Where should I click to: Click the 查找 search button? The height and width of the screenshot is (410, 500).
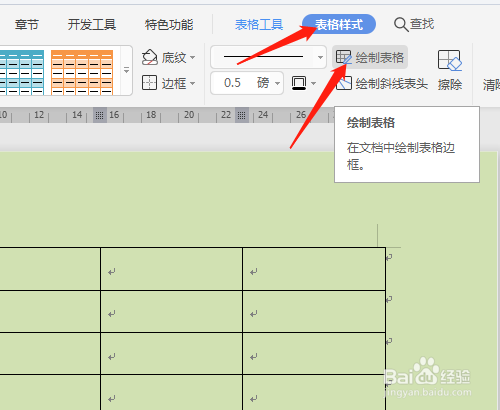pyautogui.click(x=414, y=24)
